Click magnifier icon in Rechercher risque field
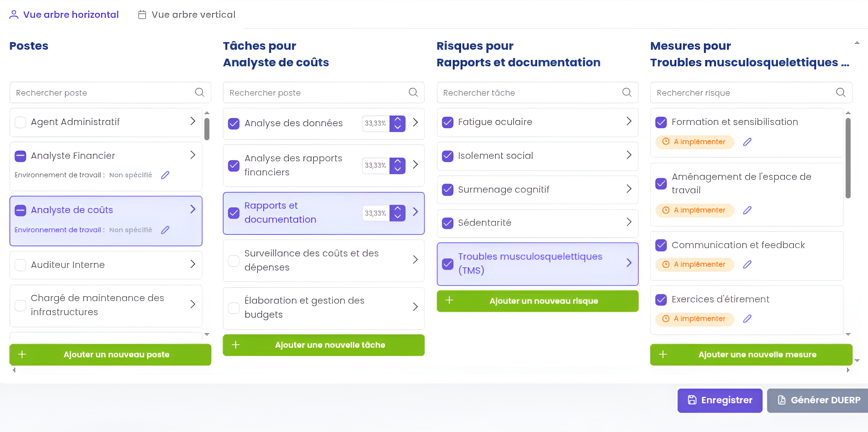868x432 pixels. (x=840, y=92)
